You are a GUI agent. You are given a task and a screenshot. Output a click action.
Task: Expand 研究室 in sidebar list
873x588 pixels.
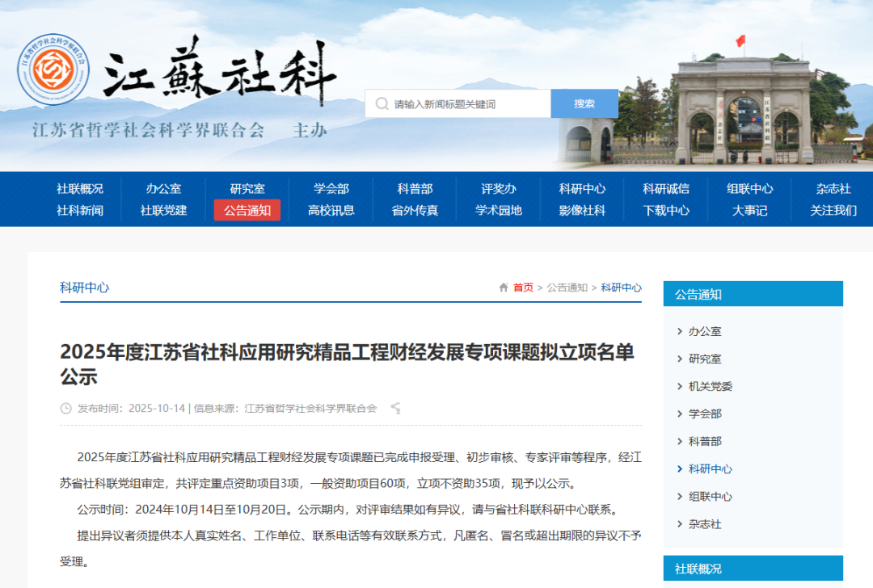(704, 359)
